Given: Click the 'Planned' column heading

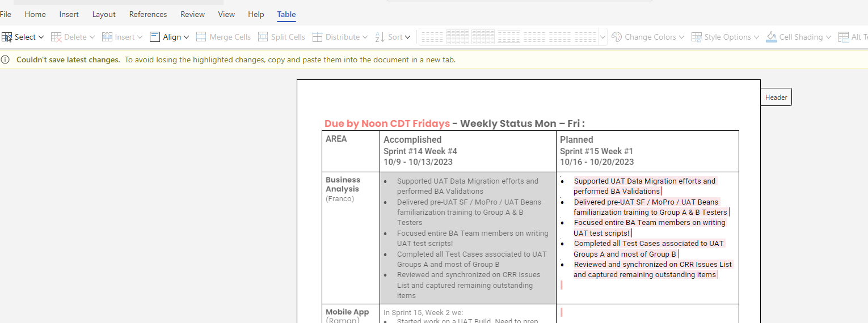Looking at the screenshot, I should pyautogui.click(x=576, y=139).
